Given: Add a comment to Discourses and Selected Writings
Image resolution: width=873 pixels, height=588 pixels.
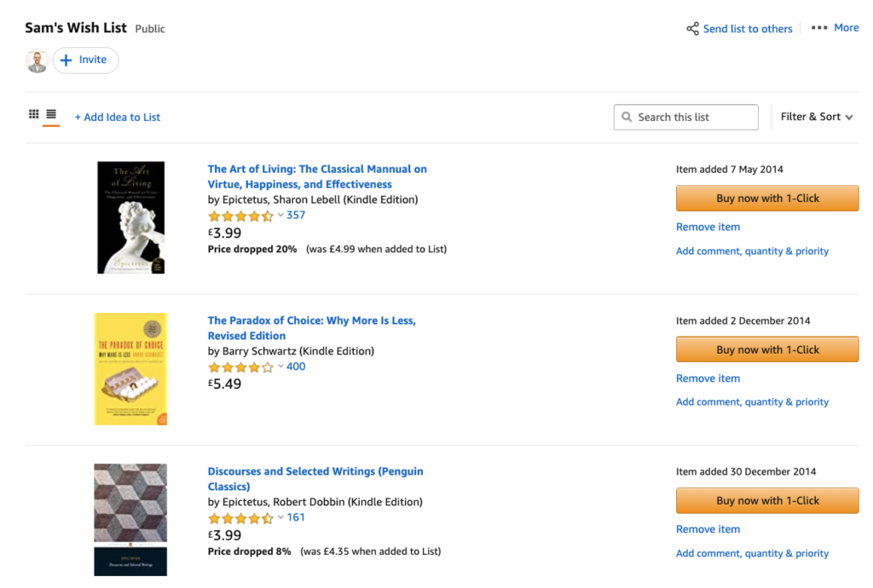Looking at the screenshot, I should 752,553.
